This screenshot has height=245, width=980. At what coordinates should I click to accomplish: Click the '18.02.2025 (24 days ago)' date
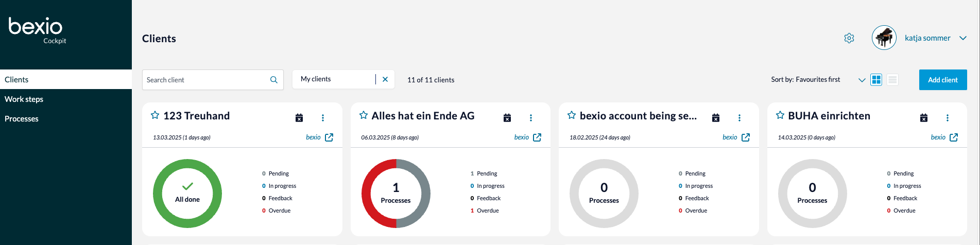(600, 137)
